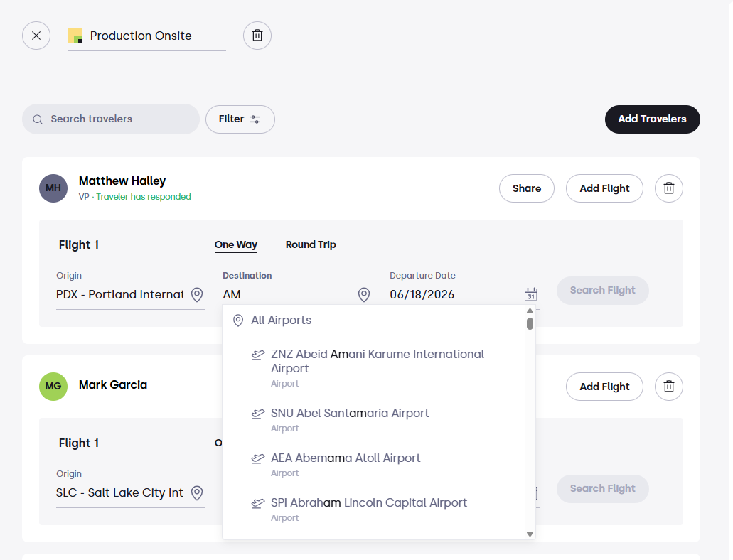733x560 pixels.
Task: Click the search magnifier icon
Action: [38, 119]
